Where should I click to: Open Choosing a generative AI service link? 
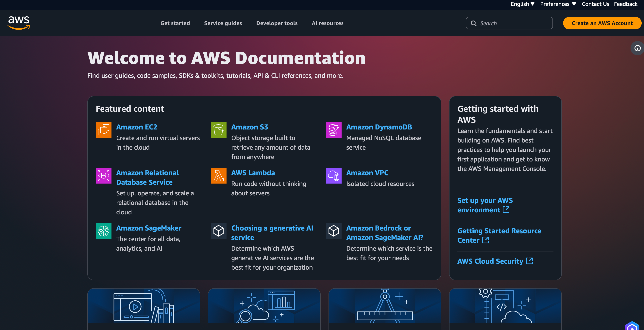point(272,233)
